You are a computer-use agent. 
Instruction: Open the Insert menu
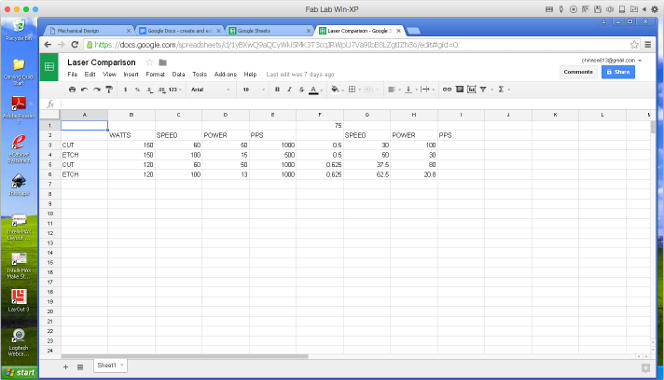(131, 74)
